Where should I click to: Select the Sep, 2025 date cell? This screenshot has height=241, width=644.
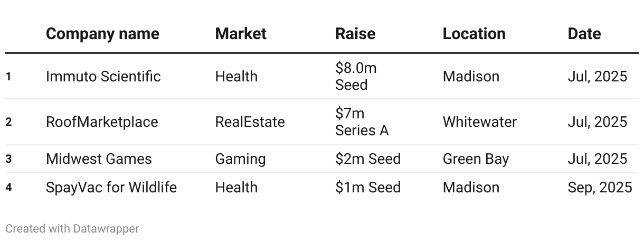[x=600, y=188]
